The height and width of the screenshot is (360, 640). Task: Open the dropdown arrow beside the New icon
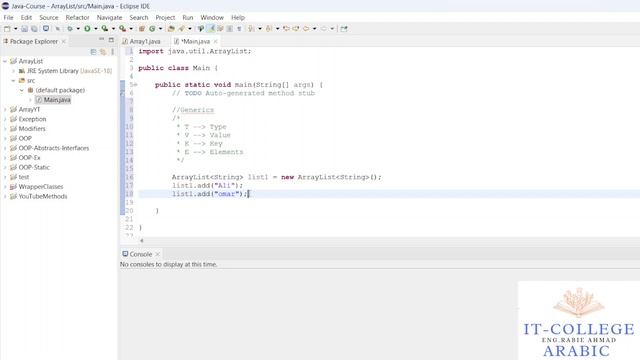(16, 29)
